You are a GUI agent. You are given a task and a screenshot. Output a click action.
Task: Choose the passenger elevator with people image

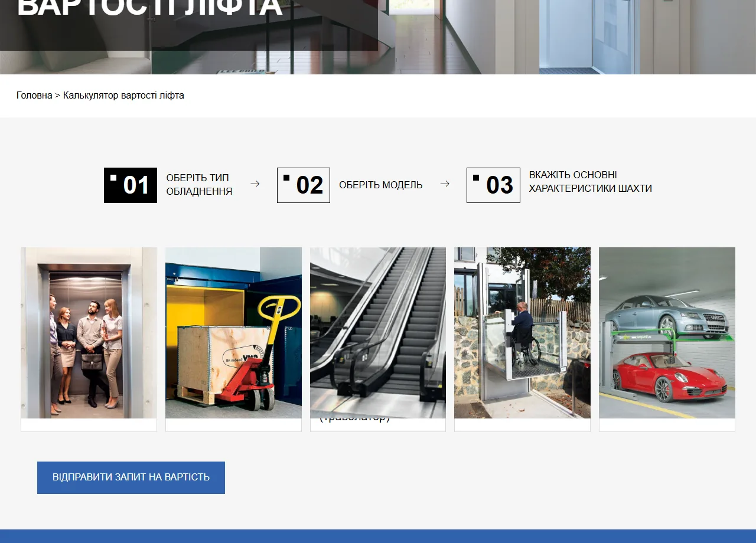pos(89,333)
